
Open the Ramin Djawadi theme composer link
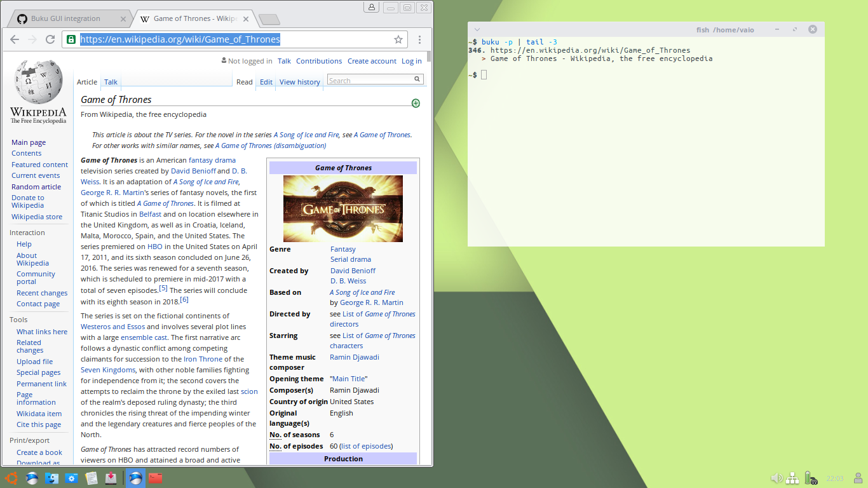355,357
